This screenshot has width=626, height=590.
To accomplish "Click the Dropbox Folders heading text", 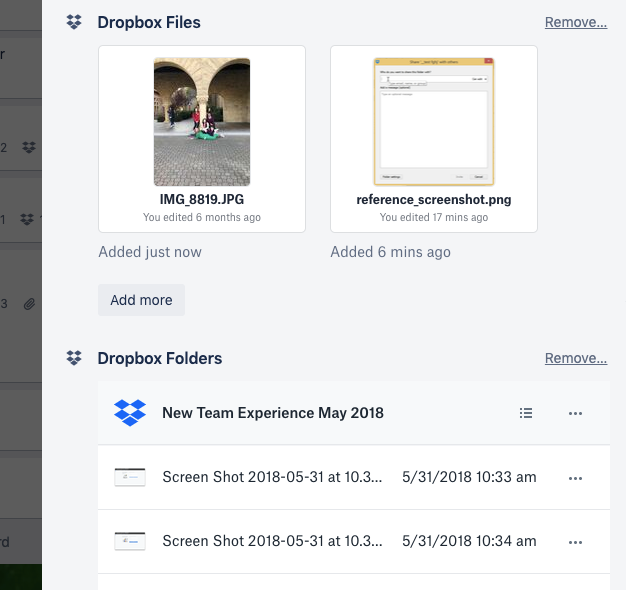I will tap(160, 358).
